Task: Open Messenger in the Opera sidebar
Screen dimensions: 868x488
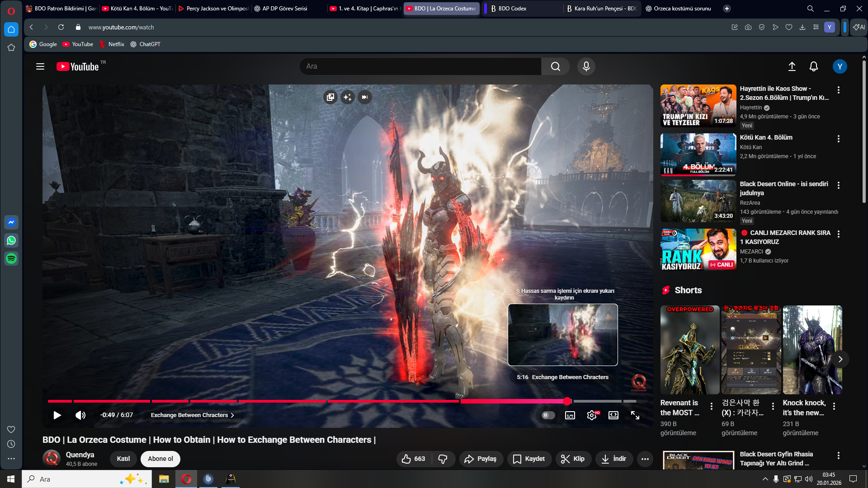Action: click(11, 222)
